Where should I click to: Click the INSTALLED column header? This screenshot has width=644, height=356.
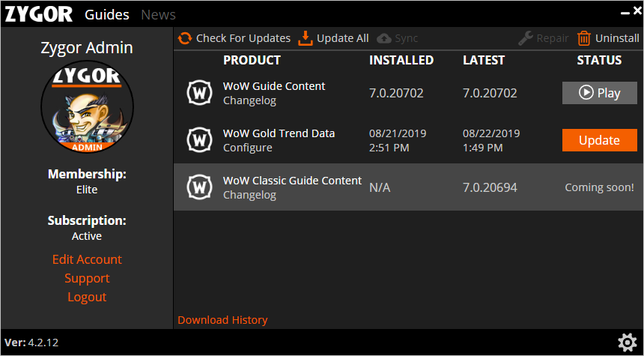[401, 61]
